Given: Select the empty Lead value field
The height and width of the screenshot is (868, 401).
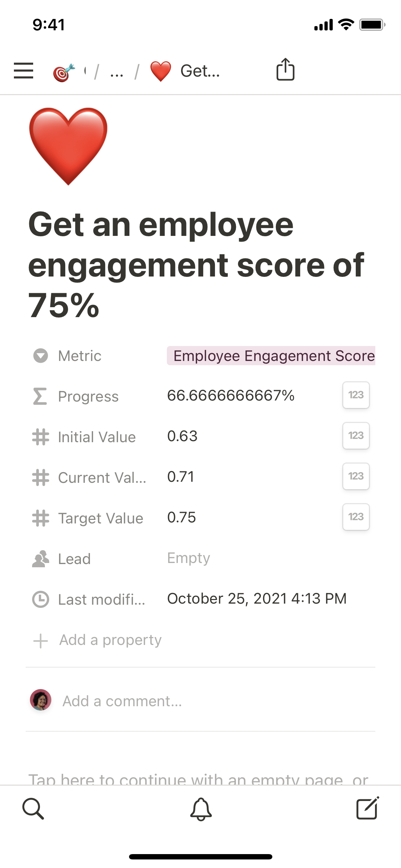Looking at the screenshot, I should pos(189,558).
